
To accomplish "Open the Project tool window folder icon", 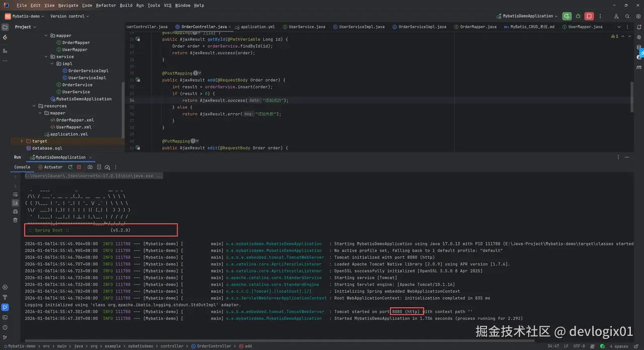I will pyautogui.click(x=5, y=27).
